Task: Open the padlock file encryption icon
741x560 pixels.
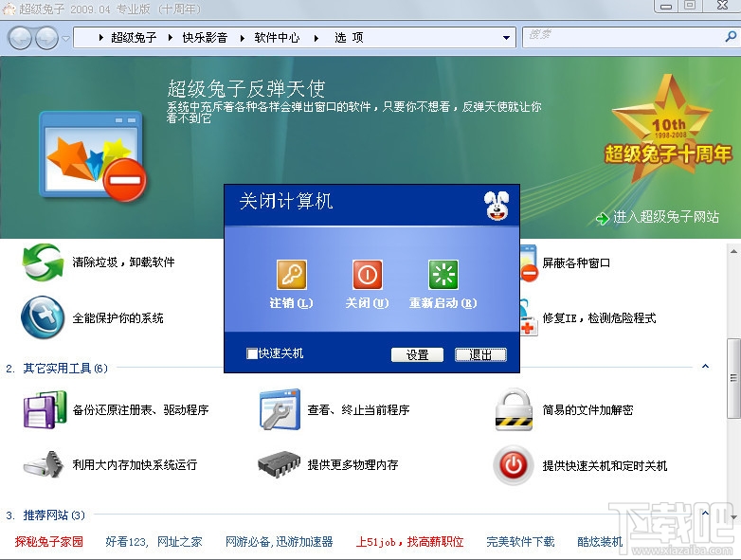Action: coord(515,409)
